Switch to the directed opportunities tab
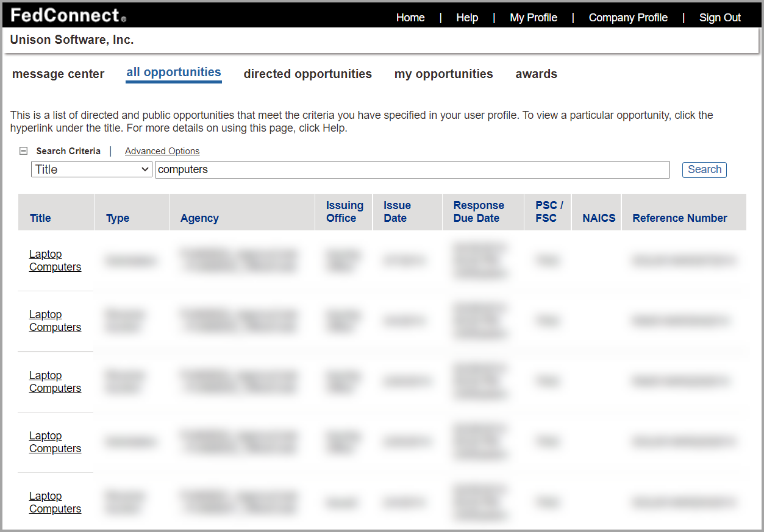764x532 pixels. coord(307,74)
